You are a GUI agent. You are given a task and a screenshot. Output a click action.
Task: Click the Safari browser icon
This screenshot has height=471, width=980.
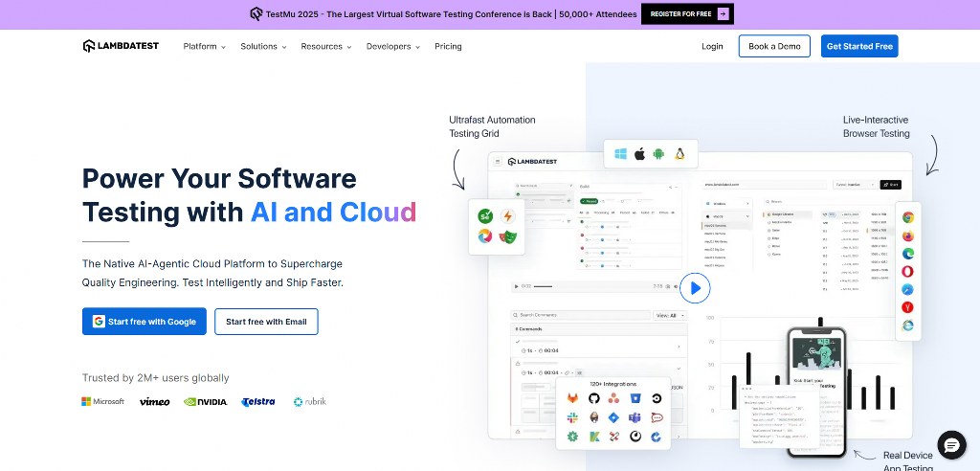click(x=907, y=290)
